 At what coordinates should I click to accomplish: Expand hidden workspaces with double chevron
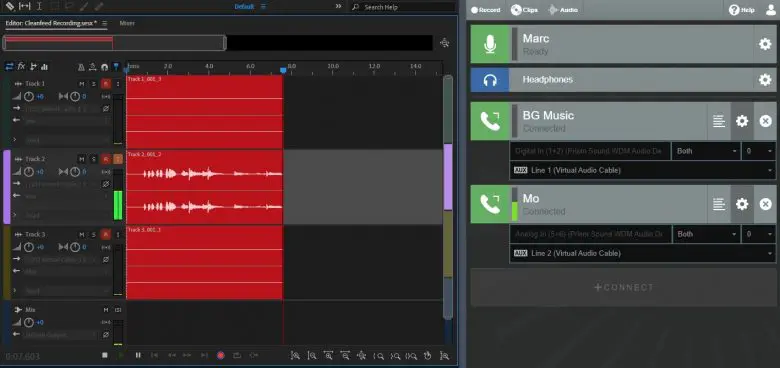pyautogui.click(x=338, y=6)
